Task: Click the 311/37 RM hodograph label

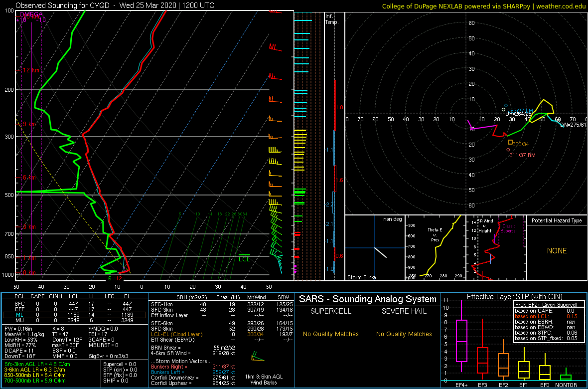Action: pos(522,155)
